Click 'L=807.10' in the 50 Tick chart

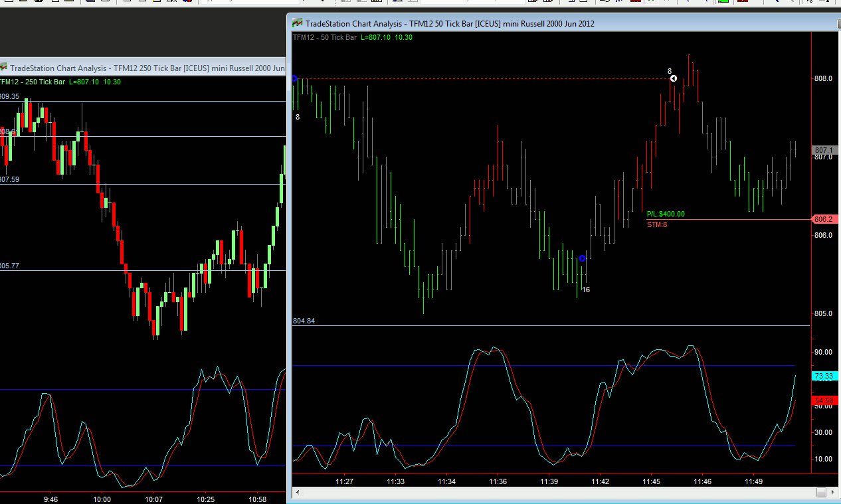click(376, 38)
